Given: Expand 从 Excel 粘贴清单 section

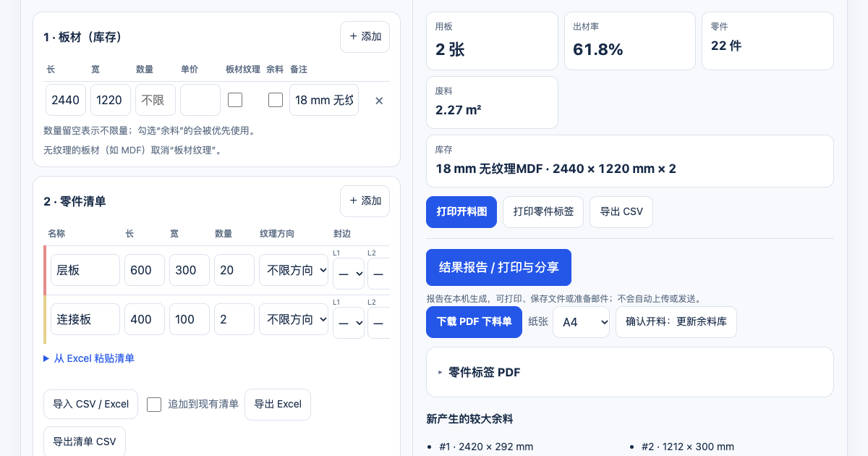Looking at the screenshot, I should pyautogui.click(x=89, y=358).
